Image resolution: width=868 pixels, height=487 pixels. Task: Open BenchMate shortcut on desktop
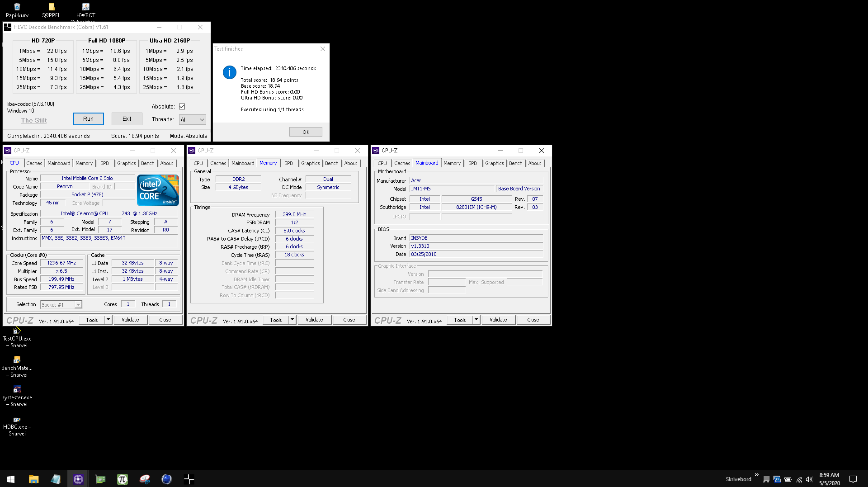17,367
